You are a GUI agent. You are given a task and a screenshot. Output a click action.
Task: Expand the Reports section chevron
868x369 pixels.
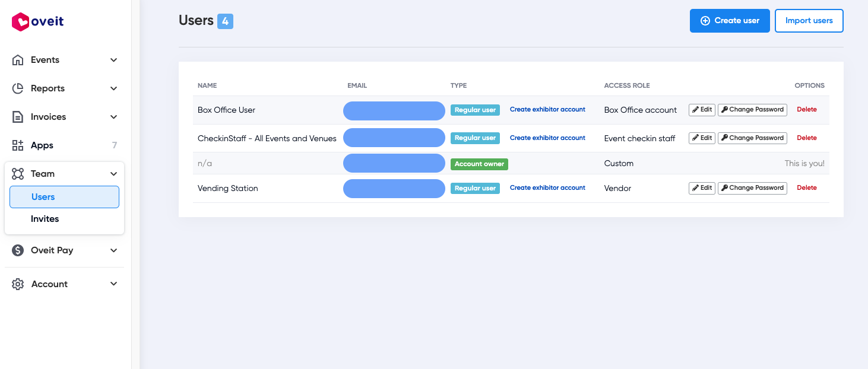[x=114, y=88]
